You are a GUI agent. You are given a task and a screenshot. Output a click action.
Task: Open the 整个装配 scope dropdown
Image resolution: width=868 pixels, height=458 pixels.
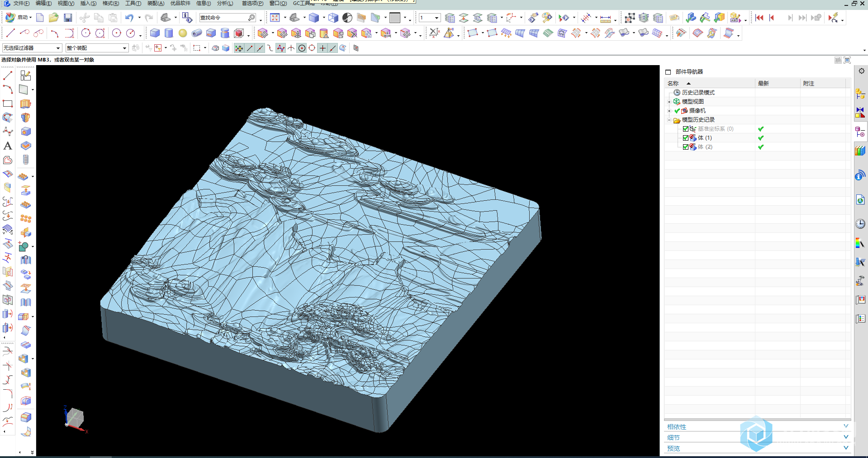click(x=97, y=48)
